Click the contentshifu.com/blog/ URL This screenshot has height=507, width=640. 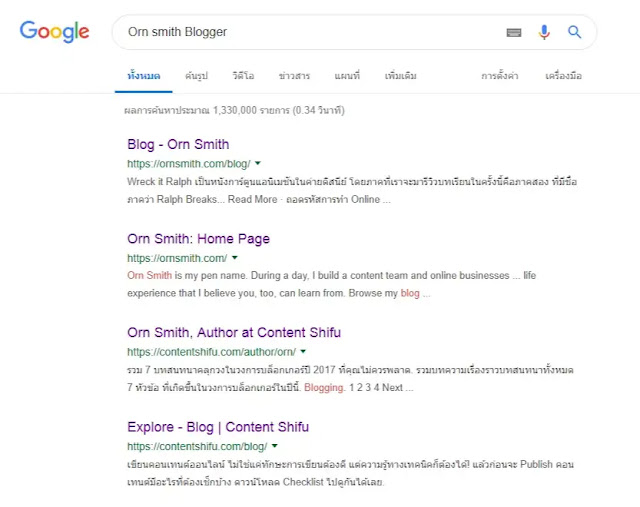(x=197, y=446)
